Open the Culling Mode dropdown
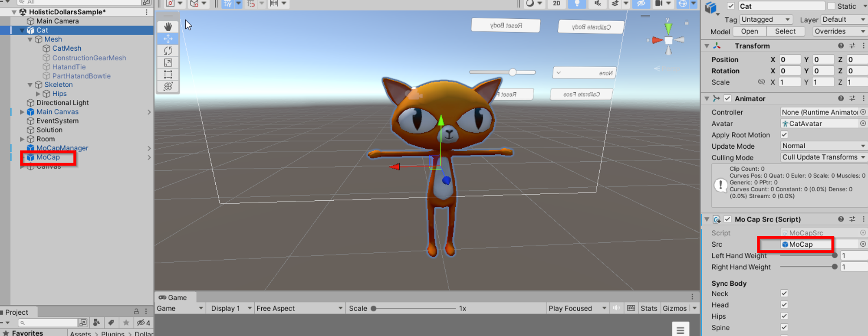 [x=823, y=157]
